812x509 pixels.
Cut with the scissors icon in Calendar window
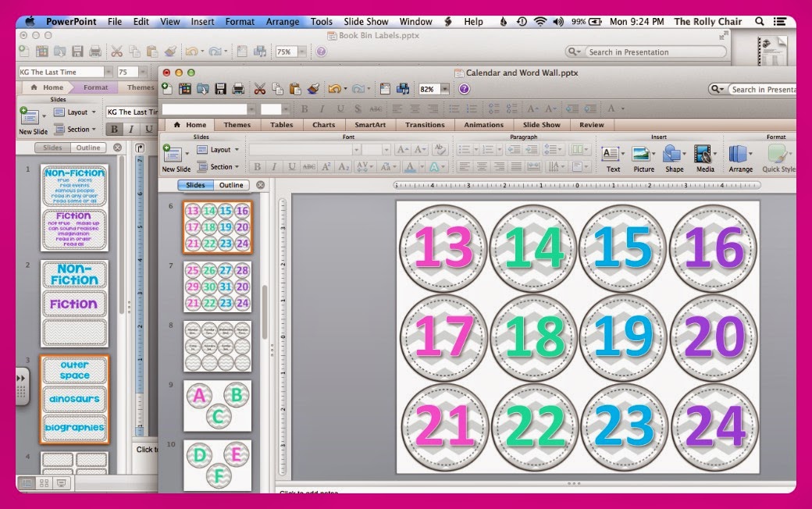point(259,89)
